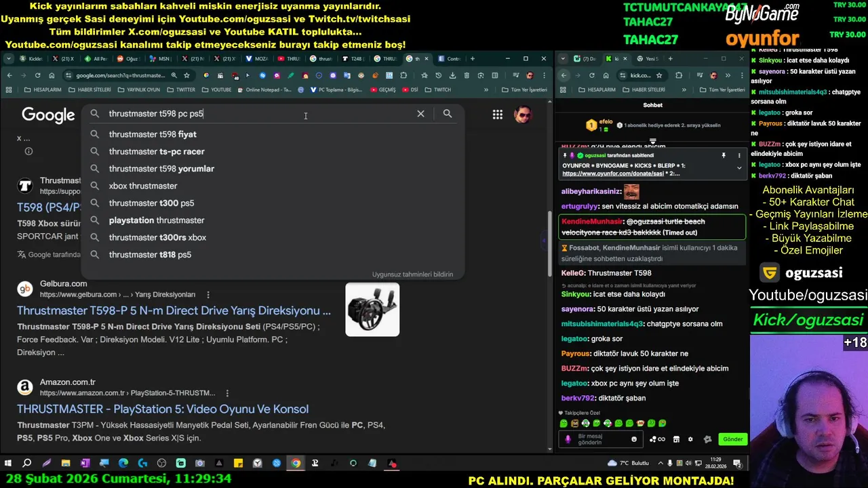868x488 pixels.
Task: Open pinned message three-dot options
Action: (x=739, y=156)
